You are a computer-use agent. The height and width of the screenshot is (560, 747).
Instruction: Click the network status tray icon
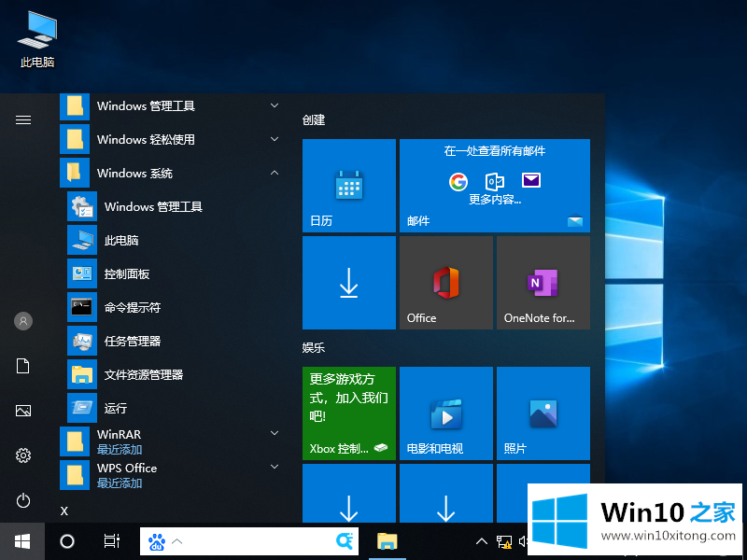pos(503,541)
